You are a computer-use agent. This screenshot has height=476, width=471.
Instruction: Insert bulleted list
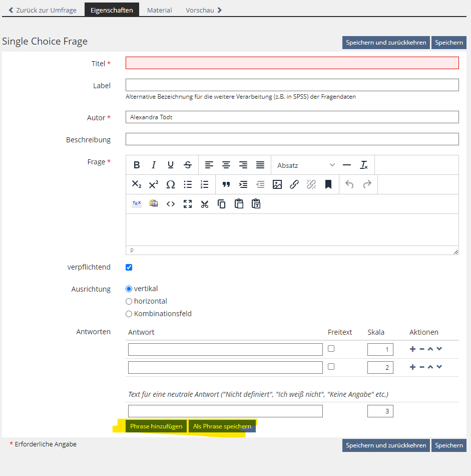pos(187,184)
